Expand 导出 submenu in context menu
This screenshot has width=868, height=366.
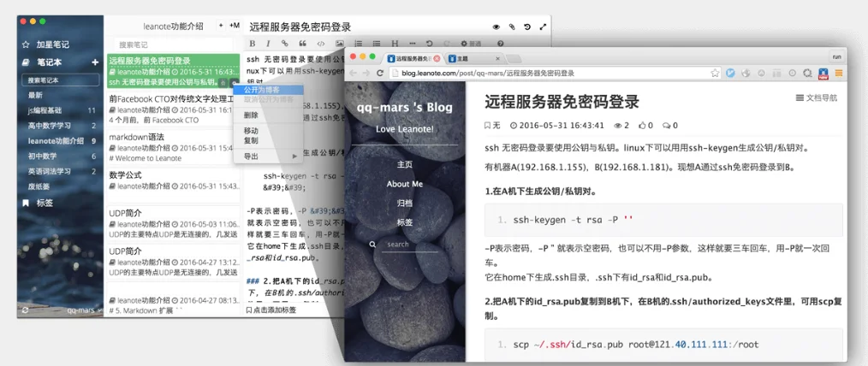coord(269,156)
